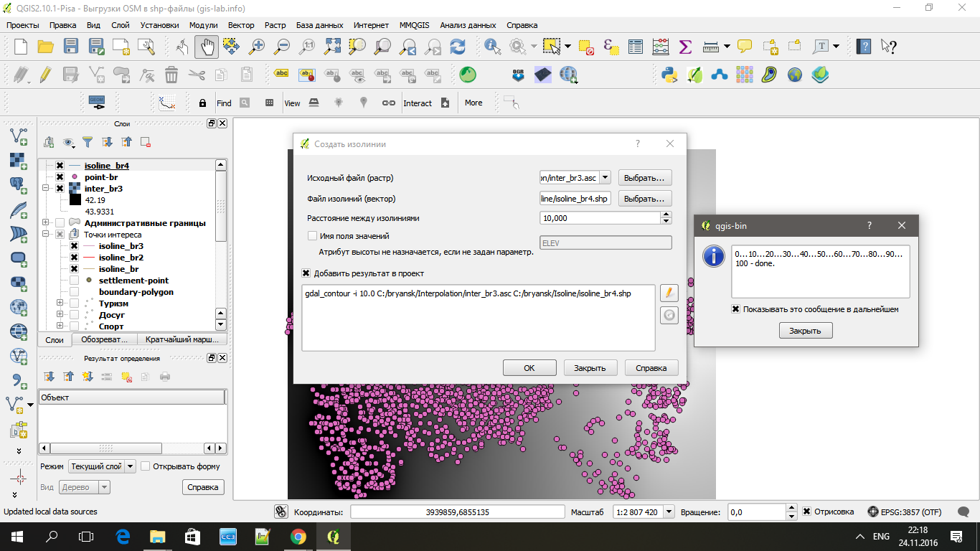Click OK in the contour dialog
This screenshot has width=980, height=551.
pyautogui.click(x=529, y=367)
